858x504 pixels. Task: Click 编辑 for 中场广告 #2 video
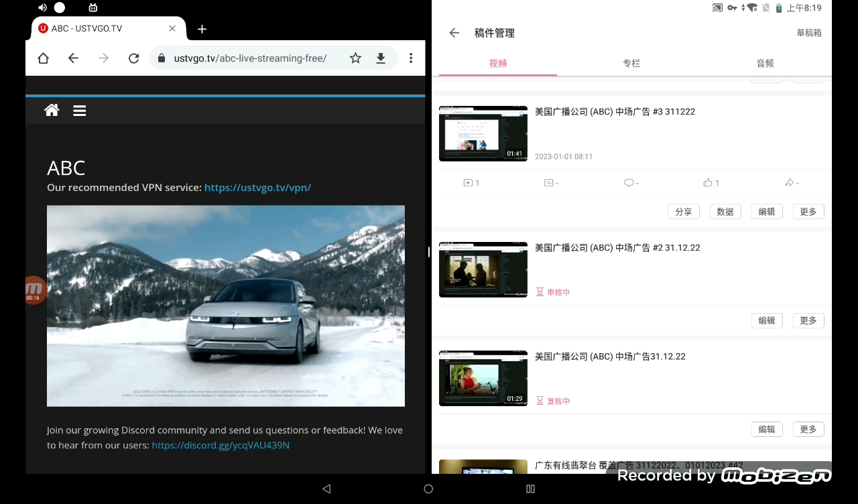[767, 320]
